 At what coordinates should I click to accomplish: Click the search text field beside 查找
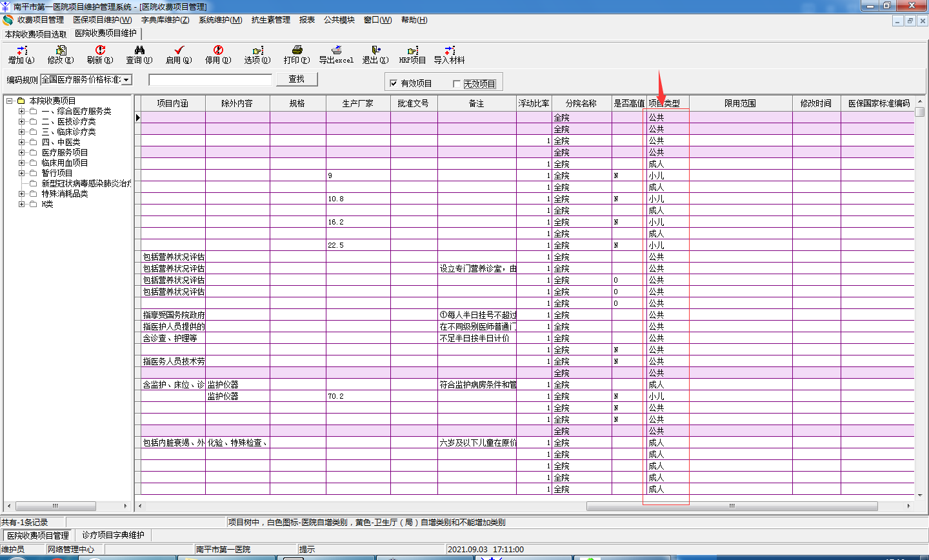tap(210, 80)
